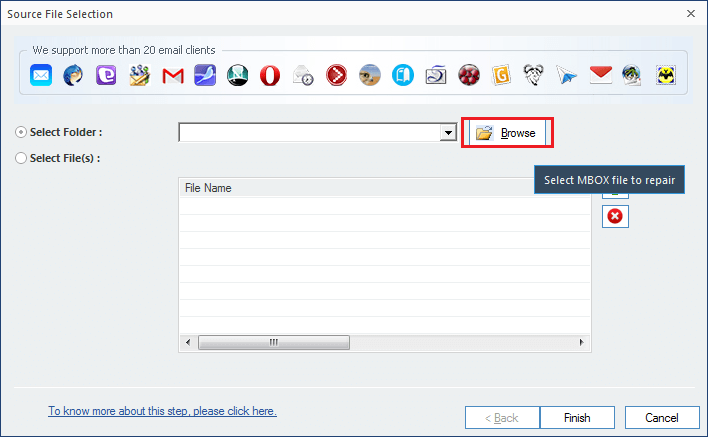708x437 pixels.
Task: Click the Netscape 'N' icon
Action: pos(238,75)
